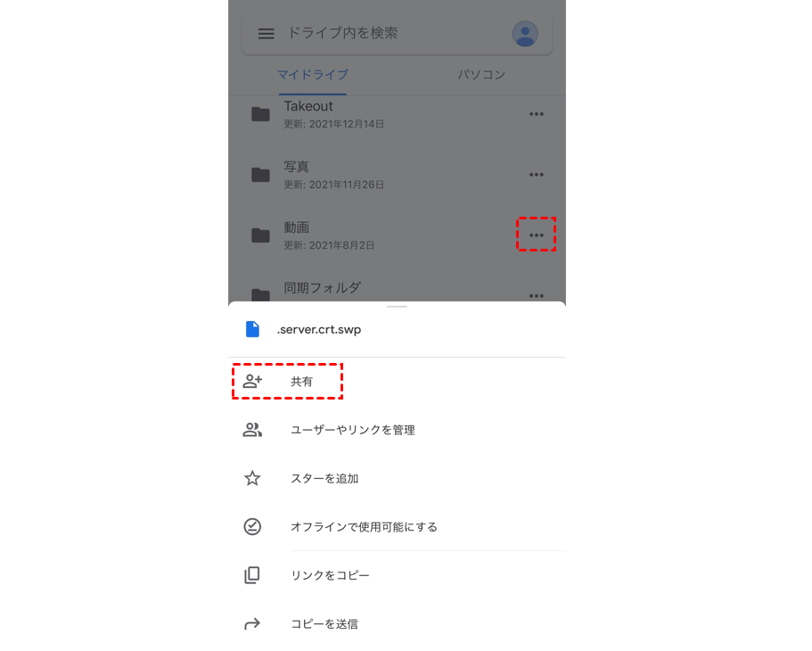
Task: Switch to the パソコン tab
Action: coord(481,75)
